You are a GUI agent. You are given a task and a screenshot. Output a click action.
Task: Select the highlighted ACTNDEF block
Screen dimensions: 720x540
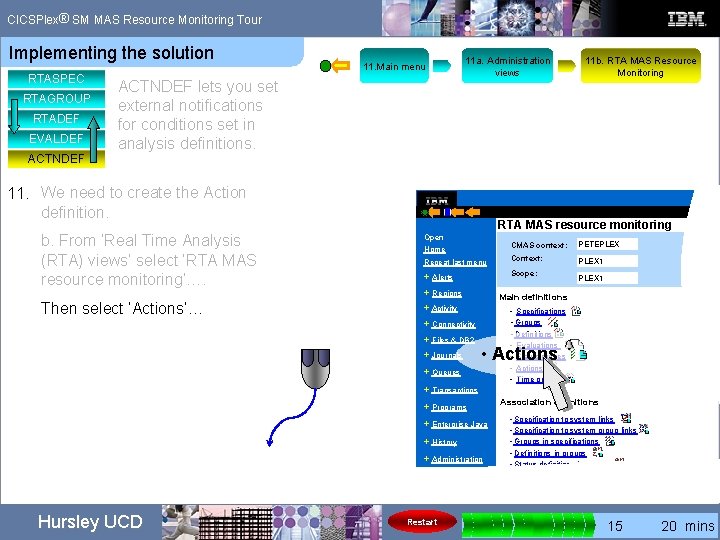[56, 158]
